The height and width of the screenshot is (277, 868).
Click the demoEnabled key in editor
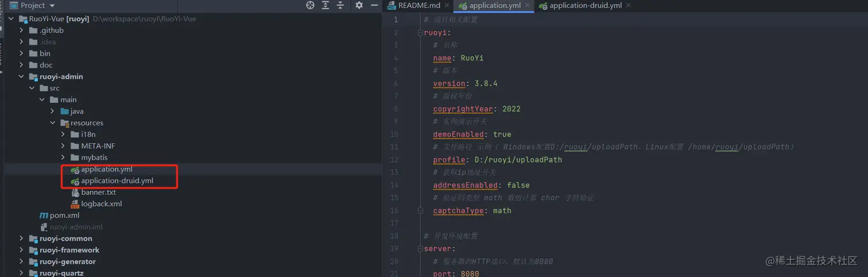[x=458, y=134]
